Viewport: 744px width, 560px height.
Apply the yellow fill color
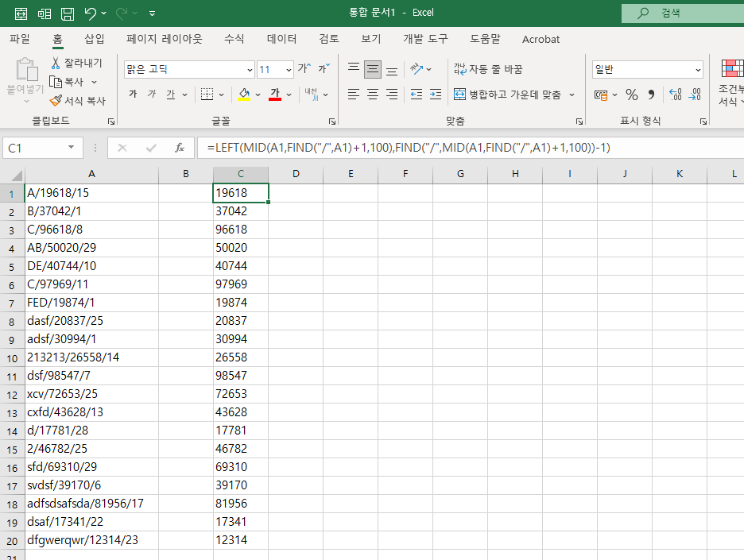(x=244, y=95)
